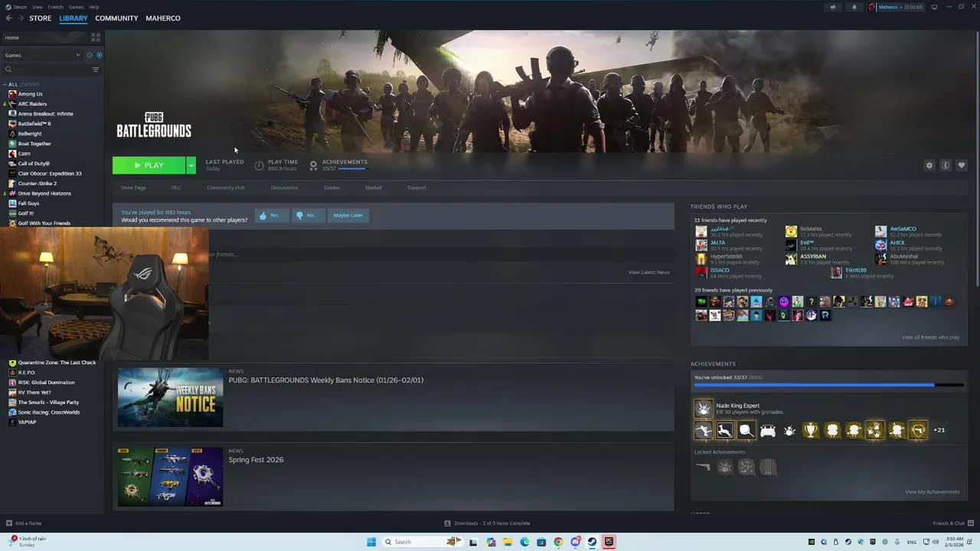Open the View menu
The width and height of the screenshot is (980, 551).
(x=37, y=7)
